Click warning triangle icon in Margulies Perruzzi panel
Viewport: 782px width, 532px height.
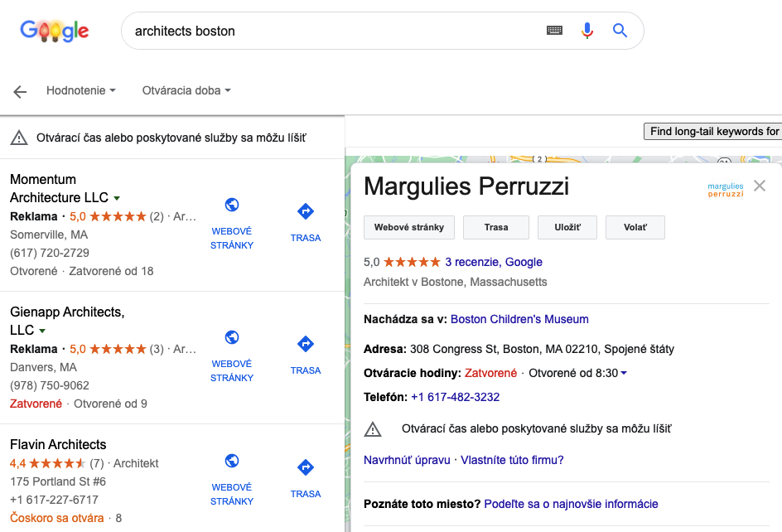[x=373, y=428]
